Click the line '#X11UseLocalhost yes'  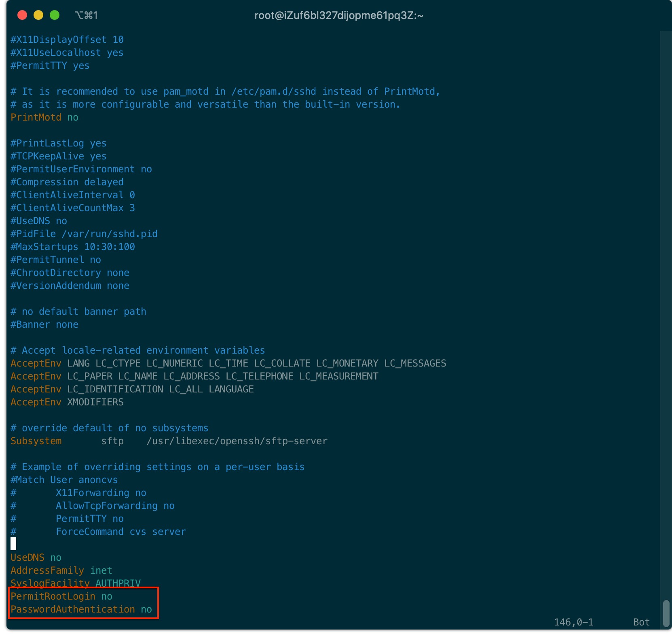[67, 53]
